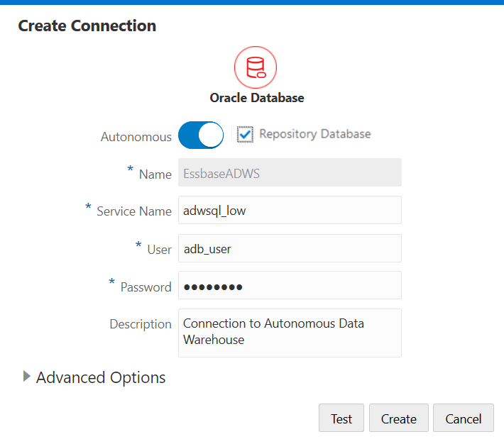The image size is (504, 444).
Task: Click the Test button
Action: point(341,418)
